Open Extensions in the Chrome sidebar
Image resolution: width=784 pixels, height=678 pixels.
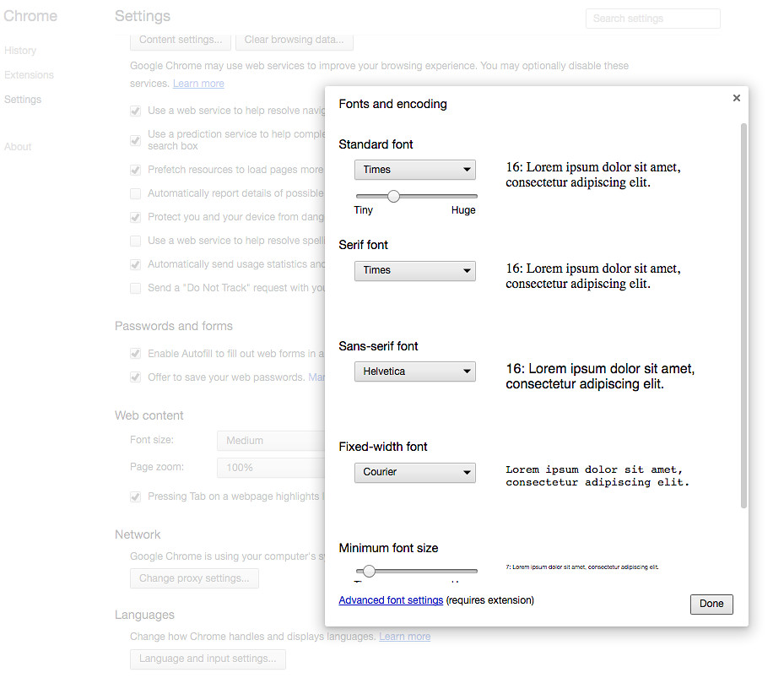(x=29, y=75)
